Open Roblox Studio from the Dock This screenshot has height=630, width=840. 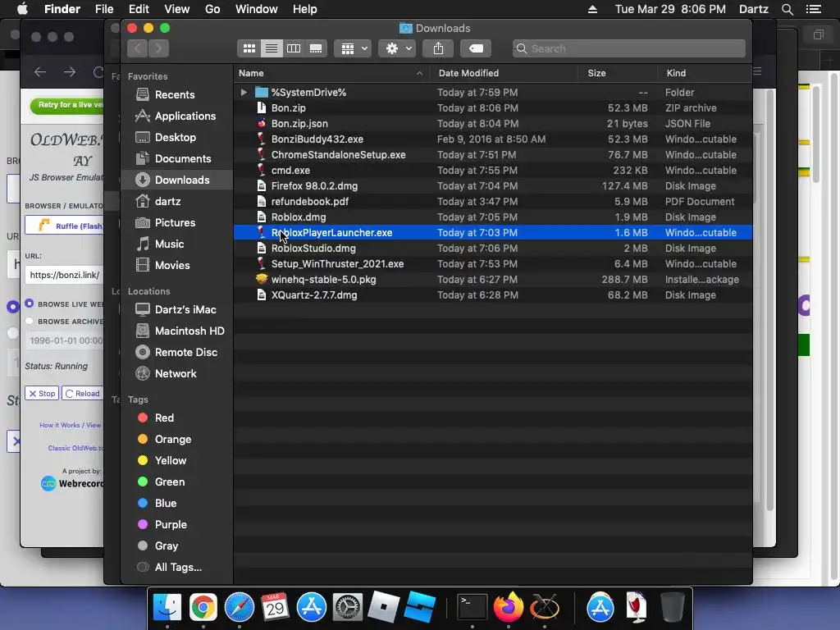pos(419,608)
